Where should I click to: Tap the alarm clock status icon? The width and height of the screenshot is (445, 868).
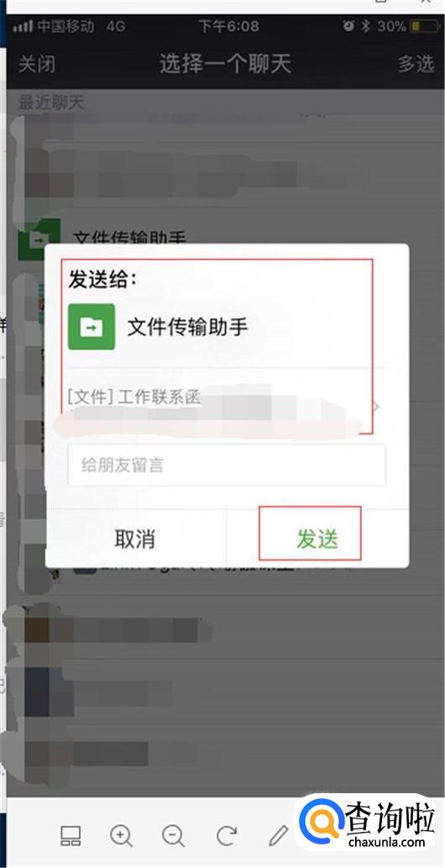pos(348,26)
